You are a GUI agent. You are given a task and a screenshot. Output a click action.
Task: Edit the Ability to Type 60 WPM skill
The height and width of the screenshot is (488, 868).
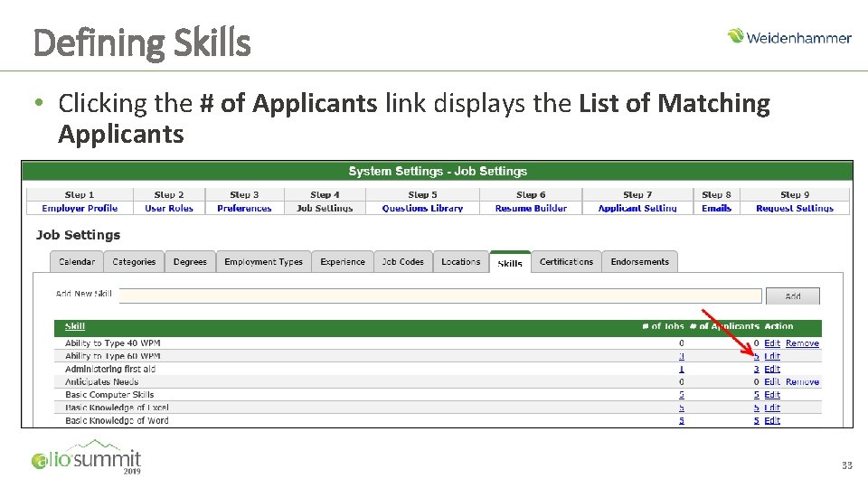click(x=772, y=356)
